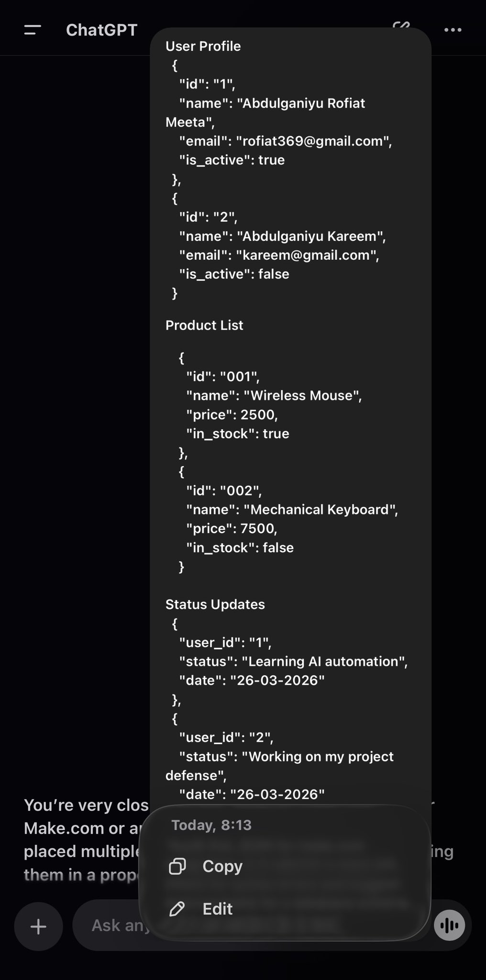Start voice mode with waveform icon
This screenshot has height=980, width=486.
click(449, 925)
